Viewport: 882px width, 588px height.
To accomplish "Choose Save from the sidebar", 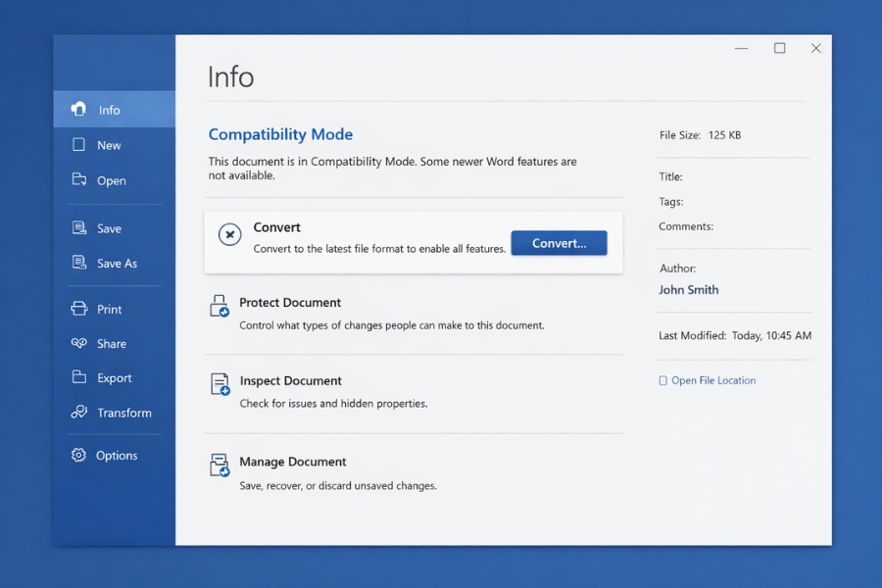I will [109, 228].
